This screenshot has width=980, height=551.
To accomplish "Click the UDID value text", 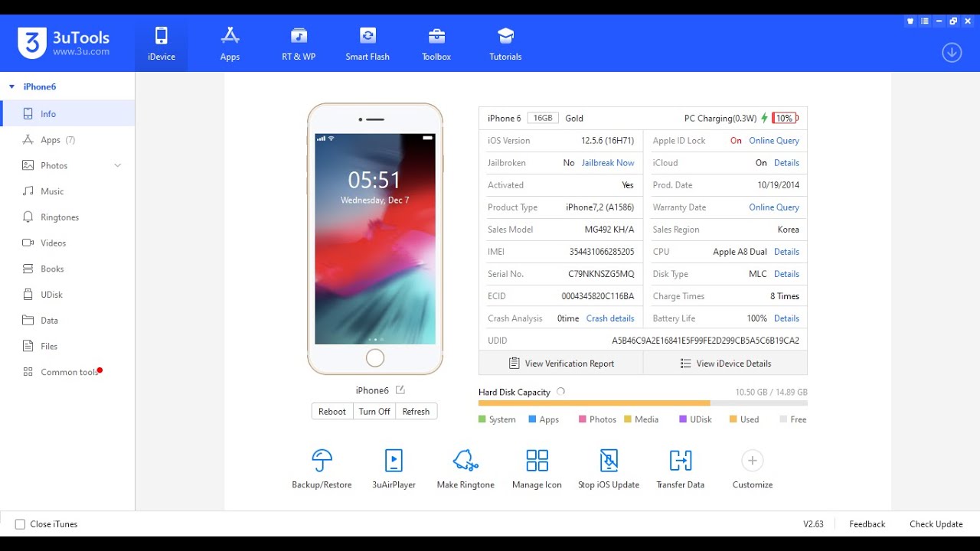I will [x=705, y=341].
